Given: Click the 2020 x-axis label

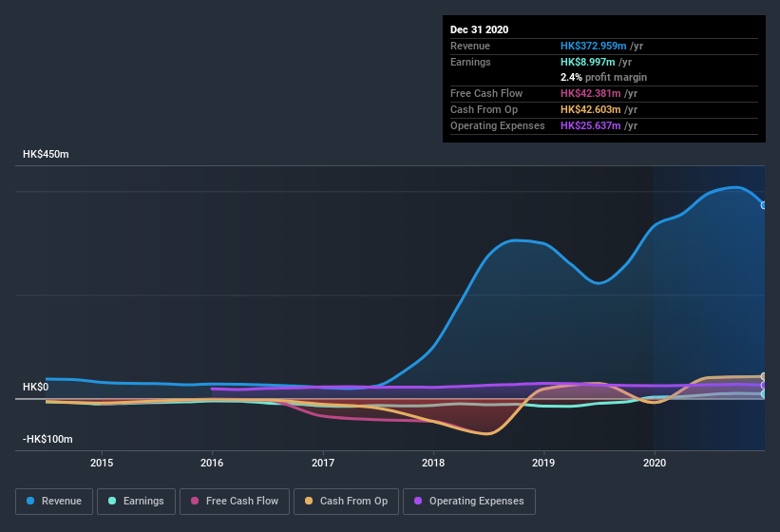Looking at the screenshot, I should click(655, 463).
